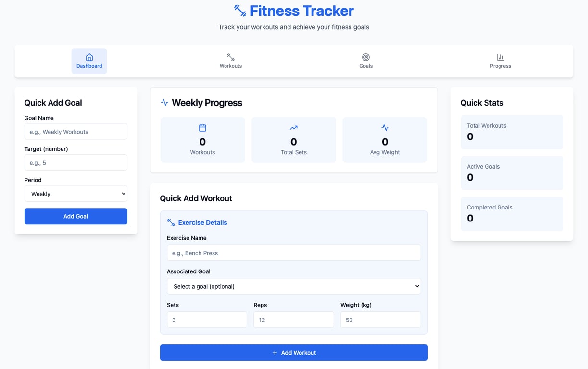The image size is (588, 369).
Task: Click the trending arrow icon above Total Sets
Action: click(x=293, y=128)
